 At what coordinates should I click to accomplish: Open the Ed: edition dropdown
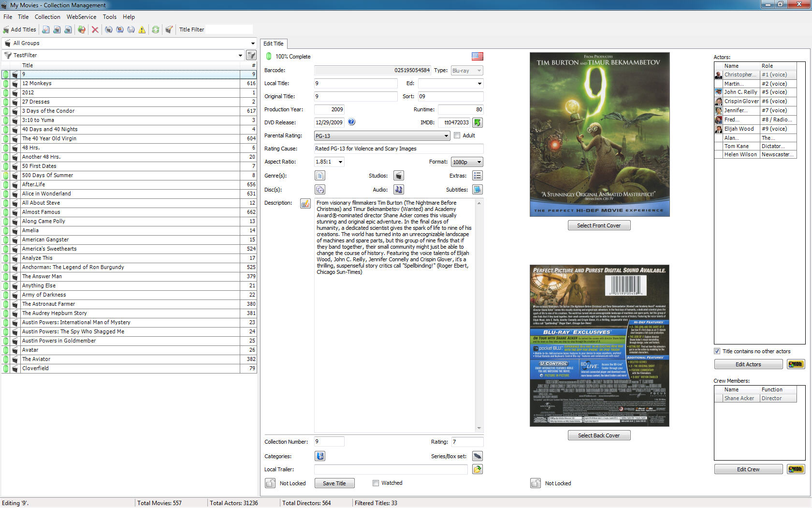pos(479,84)
